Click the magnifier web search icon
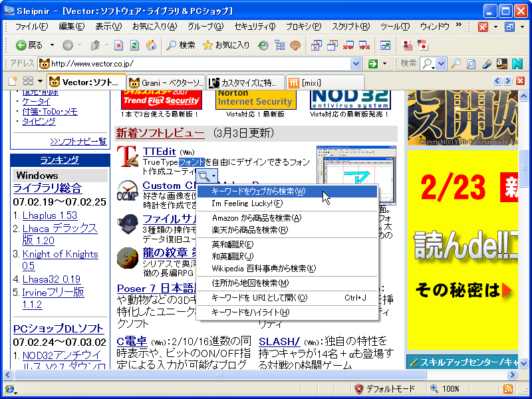 click(456, 63)
